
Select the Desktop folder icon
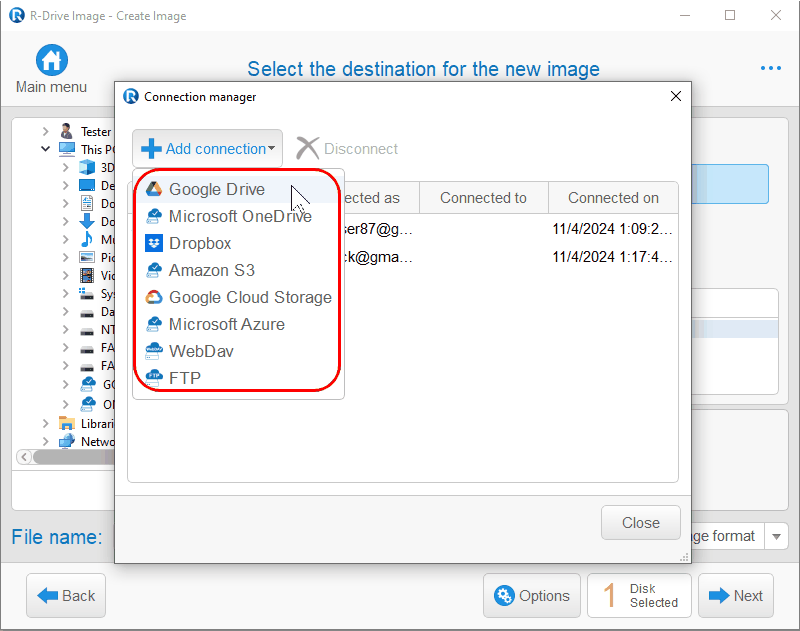point(87,185)
